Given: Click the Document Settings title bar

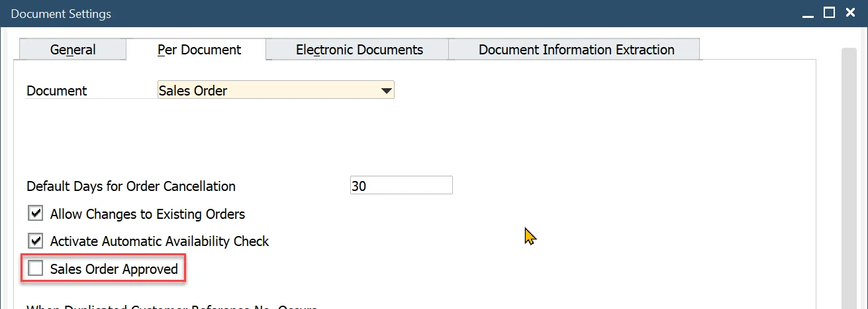Looking at the screenshot, I should click(x=397, y=13).
